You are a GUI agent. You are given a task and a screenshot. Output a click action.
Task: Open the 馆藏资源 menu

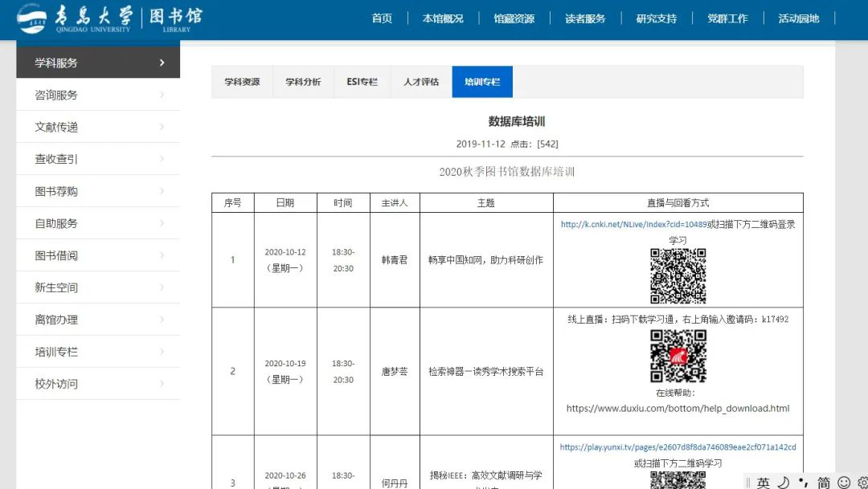tap(514, 18)
